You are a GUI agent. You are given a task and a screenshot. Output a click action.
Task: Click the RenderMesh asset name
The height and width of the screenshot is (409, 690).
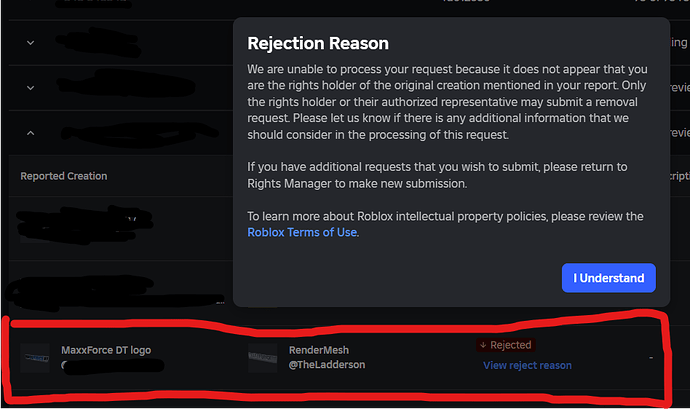click(318, 350)
